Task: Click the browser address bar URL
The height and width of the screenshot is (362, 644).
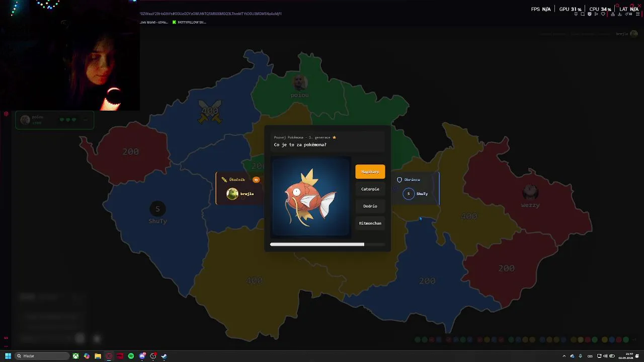Action: (x=211, y=14)
